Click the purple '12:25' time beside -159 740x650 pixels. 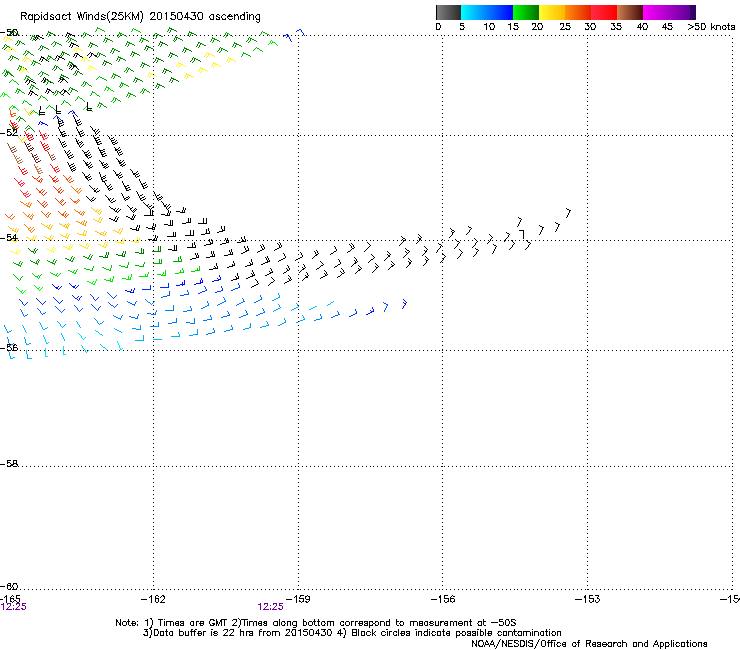(270, 607)
